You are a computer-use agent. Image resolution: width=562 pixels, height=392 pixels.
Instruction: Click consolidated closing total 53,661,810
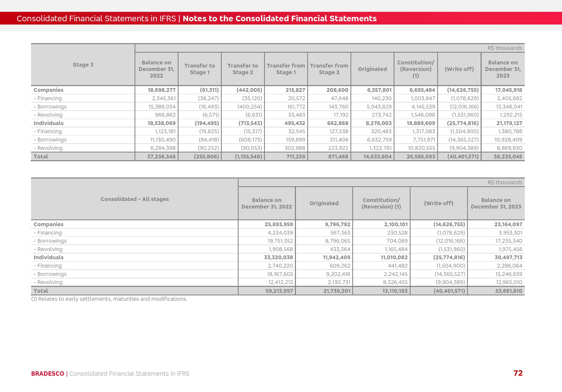(508, 291)
